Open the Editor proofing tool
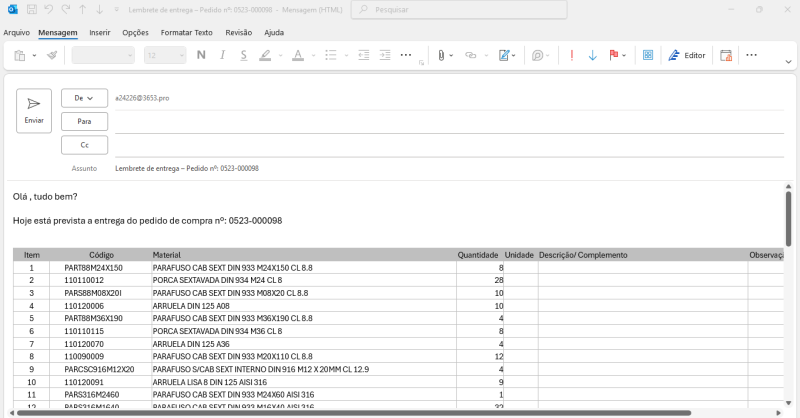The image size is (800, 418). [x=687, y=55]
